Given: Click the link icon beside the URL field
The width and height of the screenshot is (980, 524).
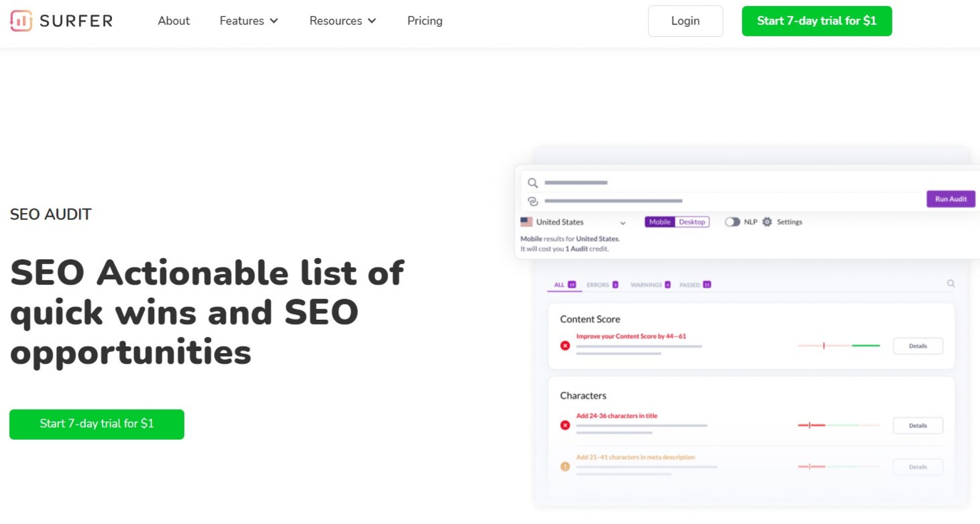Looking at the screenshot, I should 533,201.
